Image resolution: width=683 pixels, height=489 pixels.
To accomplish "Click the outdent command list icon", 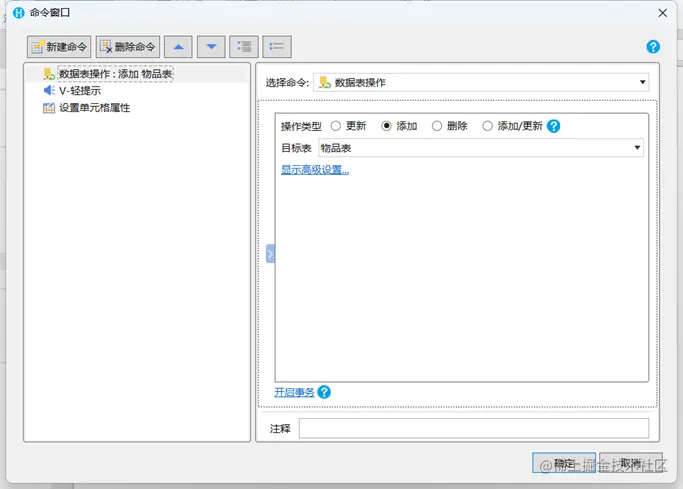I will pos(277,47).
